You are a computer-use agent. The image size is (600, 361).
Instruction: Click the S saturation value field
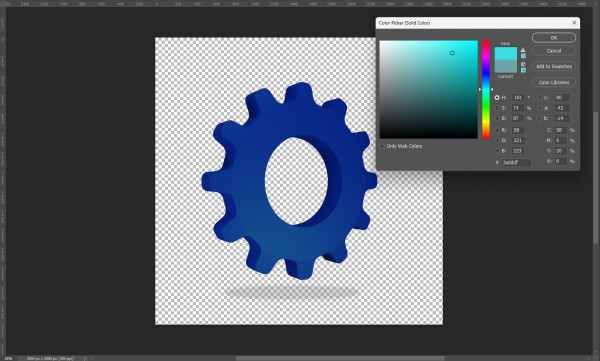point(518,108)
